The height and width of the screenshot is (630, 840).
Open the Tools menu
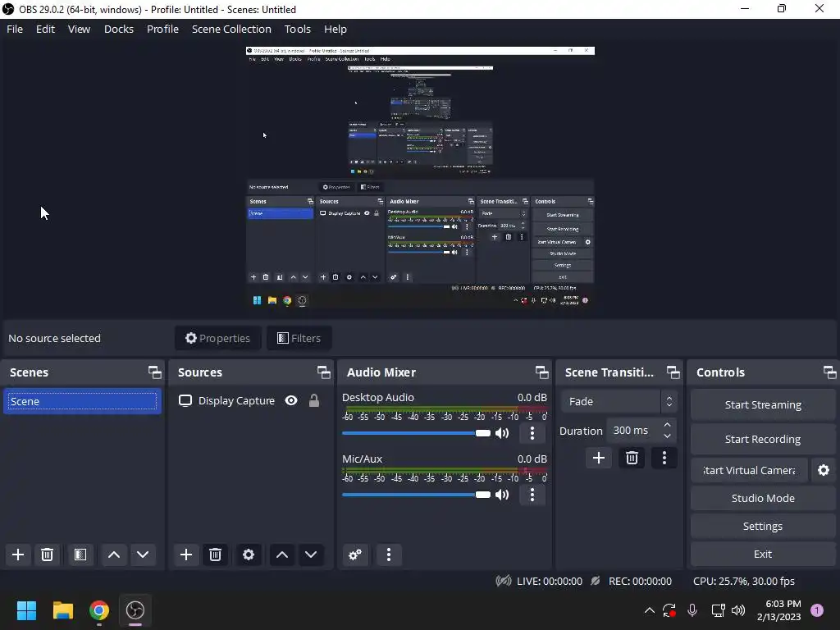point(297,29)
